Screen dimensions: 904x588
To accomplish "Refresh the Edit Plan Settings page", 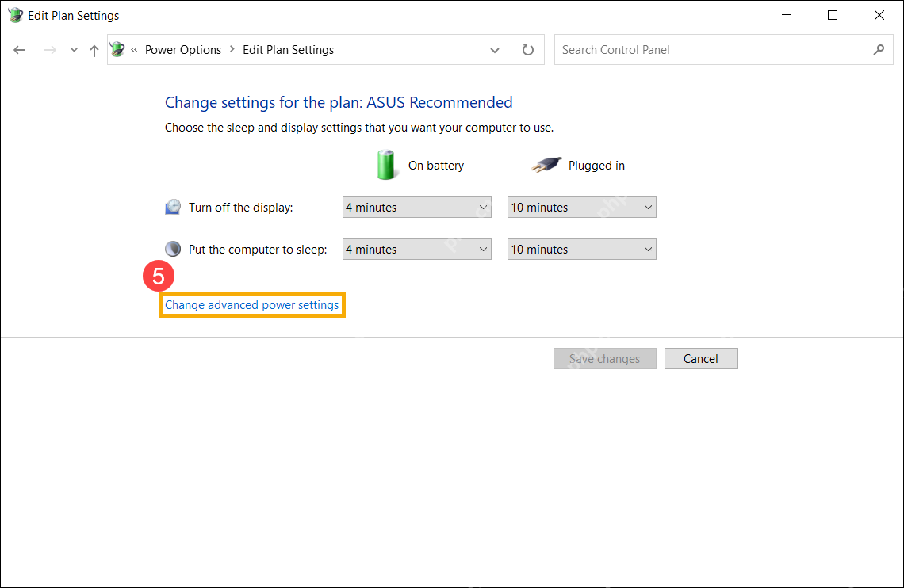I will click(527, 50).
